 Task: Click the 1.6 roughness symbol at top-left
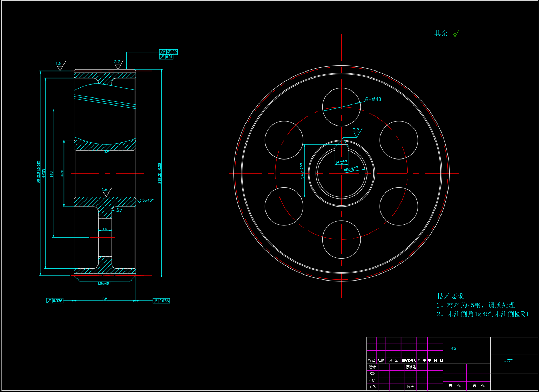pyautogui.click(x=59, y=66)
